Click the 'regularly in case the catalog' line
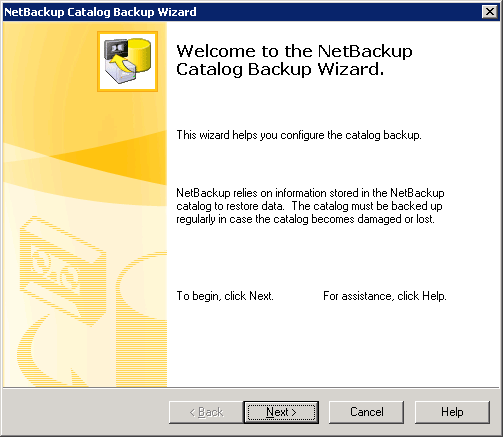The height and width of the screenshot is (437, 503). click(305, 219)
